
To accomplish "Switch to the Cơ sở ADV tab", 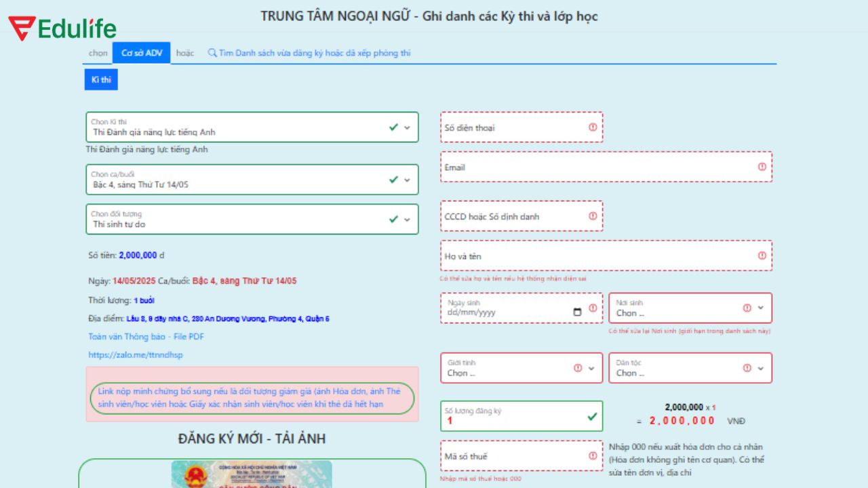I will coord(142,52).
